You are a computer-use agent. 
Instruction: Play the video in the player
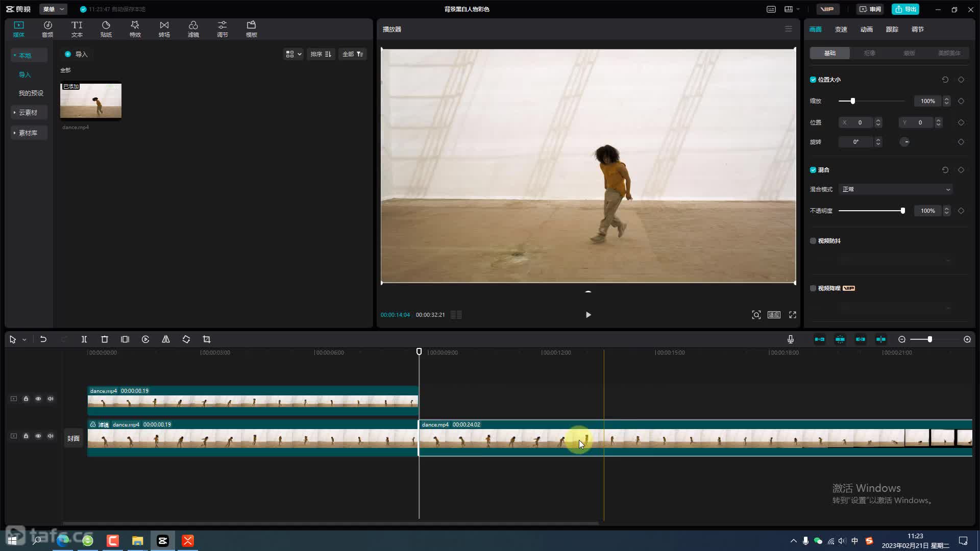pyautogui.click(x=588, y=315)
